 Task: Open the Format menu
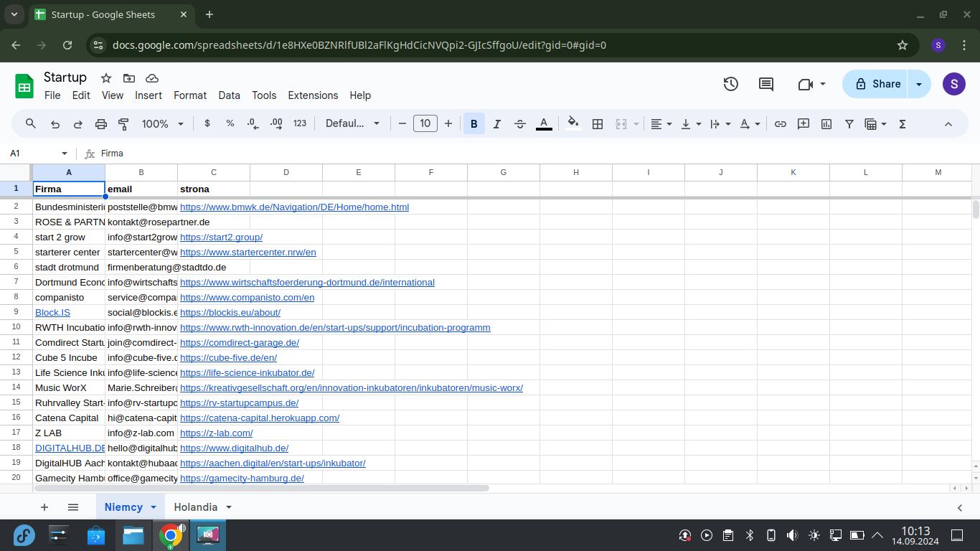click(190, 95)
